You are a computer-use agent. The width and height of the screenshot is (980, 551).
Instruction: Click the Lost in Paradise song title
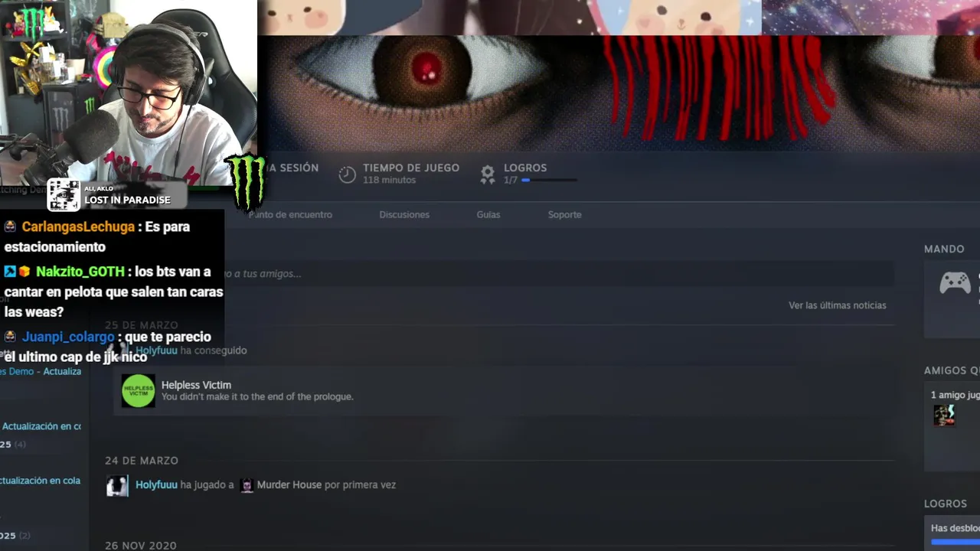[127, 201]
